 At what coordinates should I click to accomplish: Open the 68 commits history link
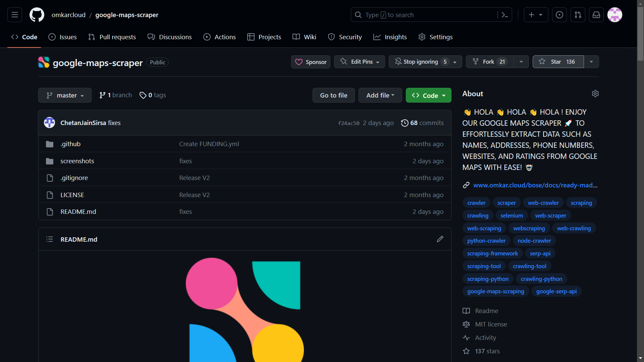[x=422, y=123]
